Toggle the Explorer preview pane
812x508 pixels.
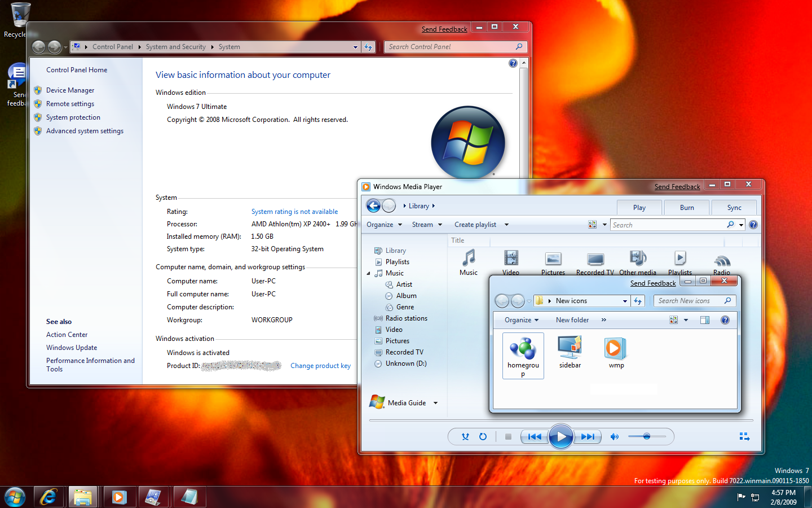705,320
